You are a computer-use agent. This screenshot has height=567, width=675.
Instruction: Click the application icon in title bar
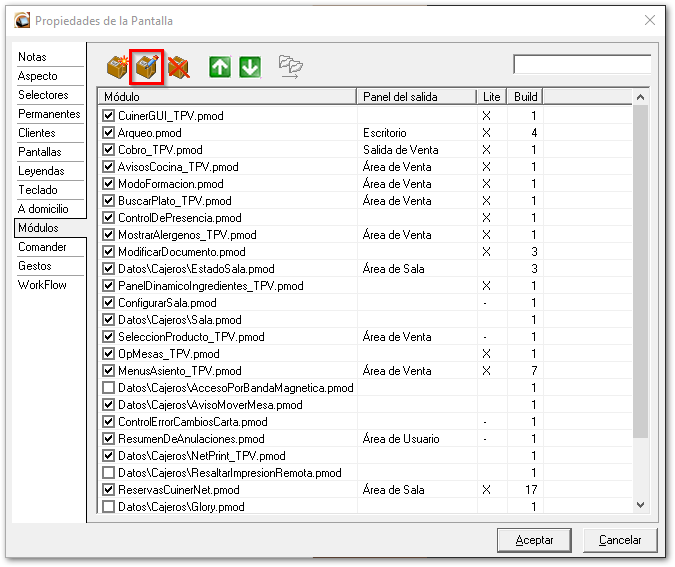tap(22, 20)
